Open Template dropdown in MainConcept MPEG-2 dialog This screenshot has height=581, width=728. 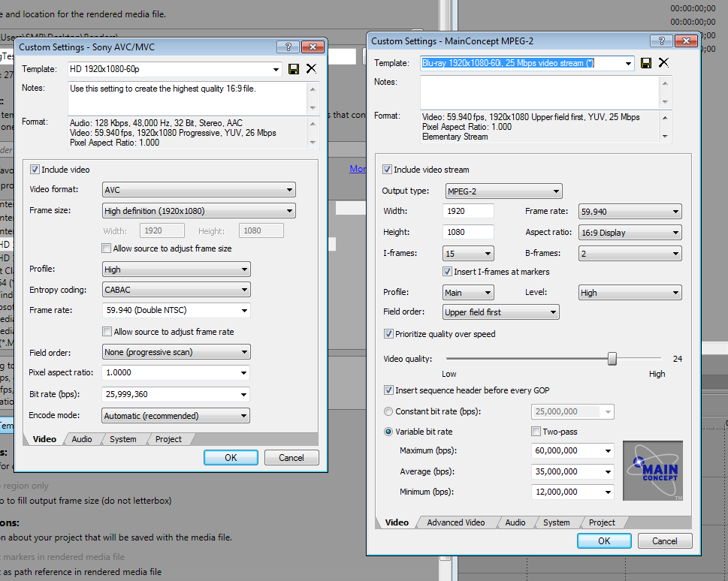tap(527, 63)
